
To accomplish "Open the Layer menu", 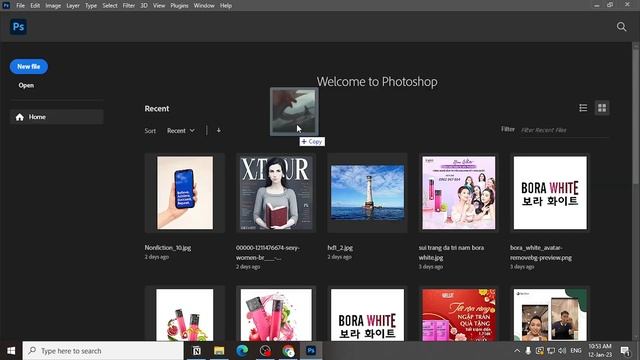I will click(x=73, y=6).
